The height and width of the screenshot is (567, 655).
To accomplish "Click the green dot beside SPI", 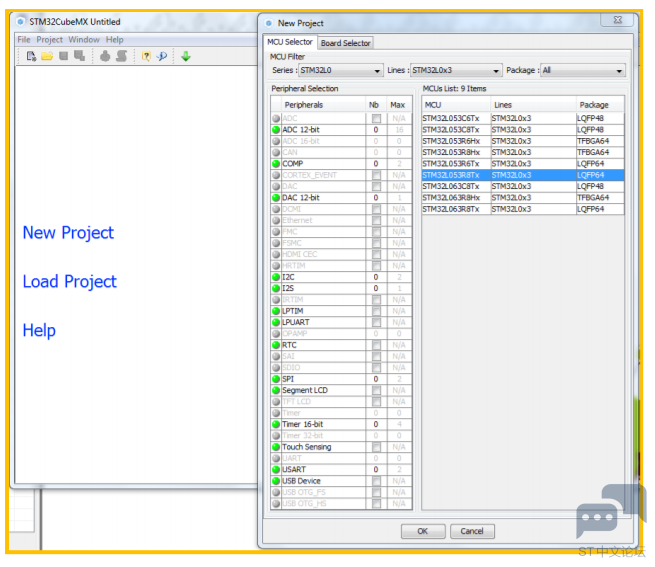I will click(276, 379).
